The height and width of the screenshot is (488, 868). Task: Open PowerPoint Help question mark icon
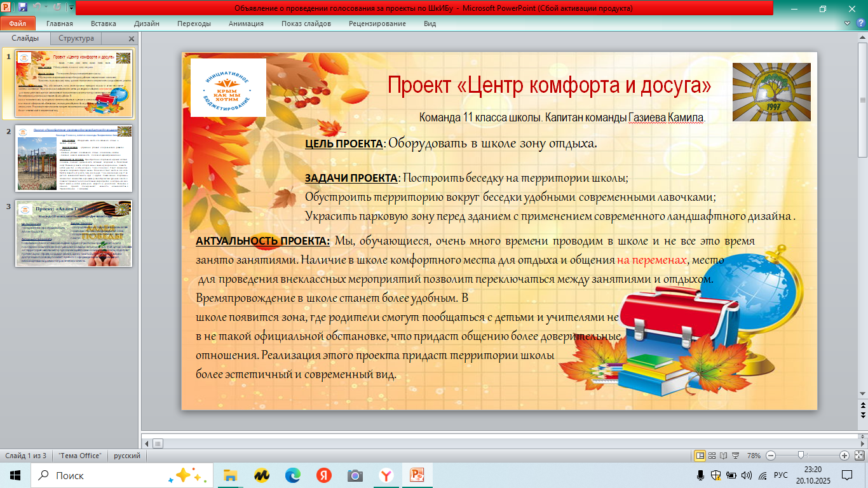pos(862,24)
